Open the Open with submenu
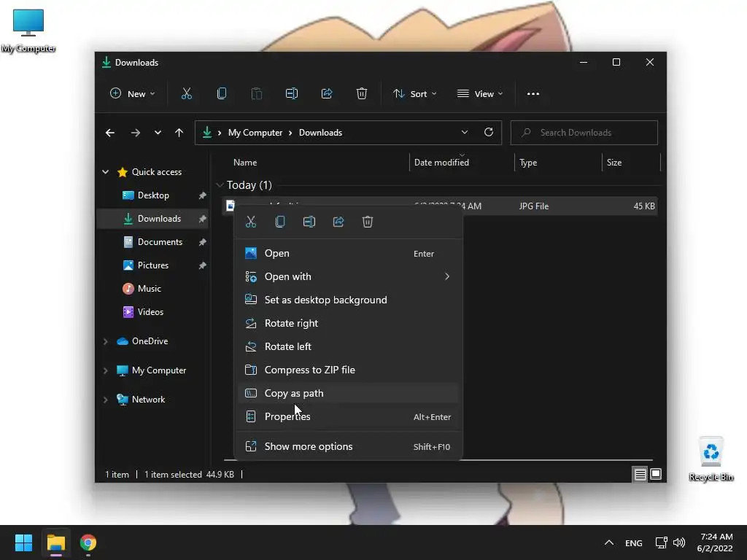Image resolution: width=747 pixels, height=560 pixels. pos(348,276)
